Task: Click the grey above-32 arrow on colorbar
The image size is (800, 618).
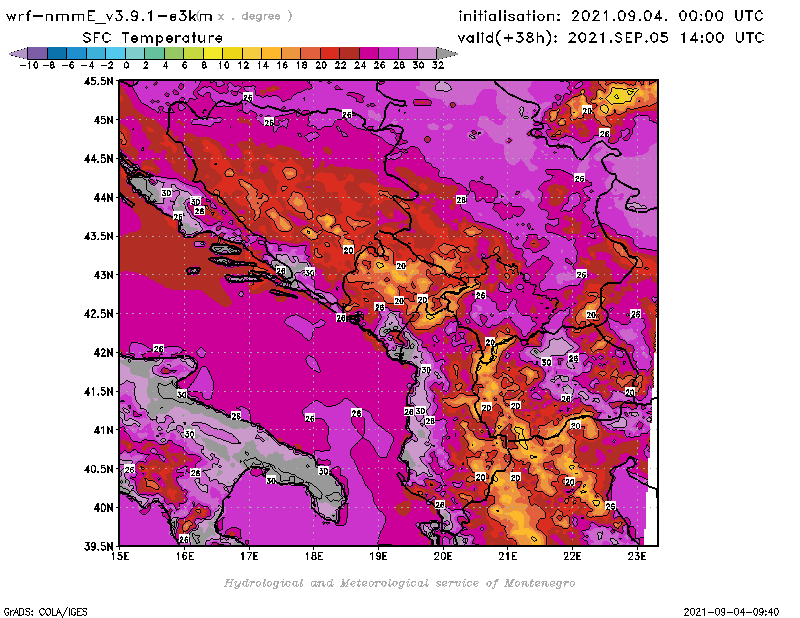Action: coord(447,54)
